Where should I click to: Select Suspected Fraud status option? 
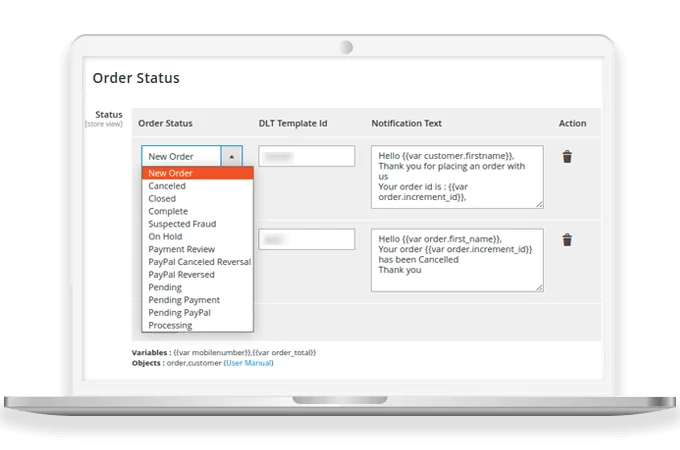tap(197, 224)
